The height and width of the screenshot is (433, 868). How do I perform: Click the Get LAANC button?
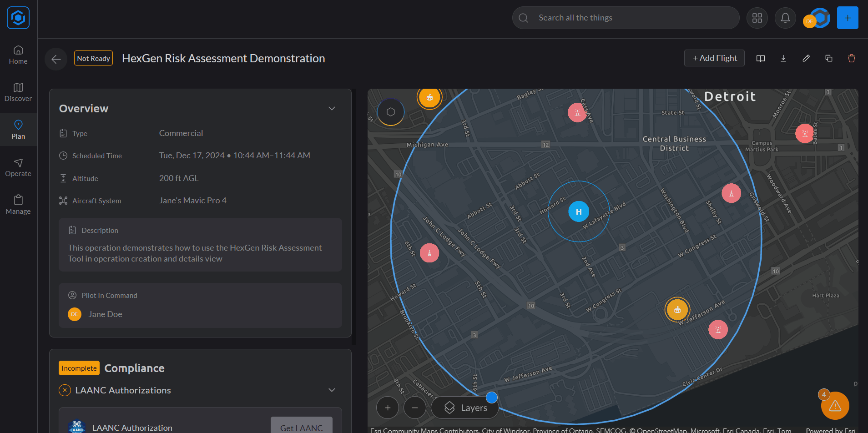click(x=301, y=428)
